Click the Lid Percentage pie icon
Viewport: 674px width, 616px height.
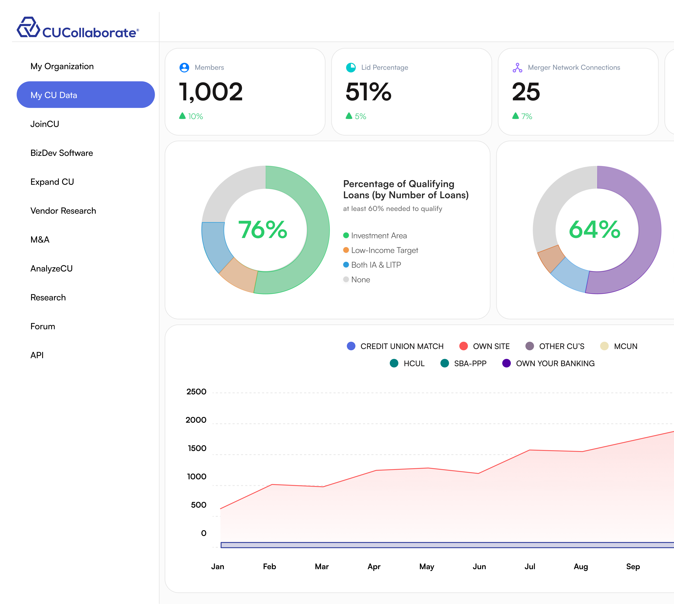(351, 68)
